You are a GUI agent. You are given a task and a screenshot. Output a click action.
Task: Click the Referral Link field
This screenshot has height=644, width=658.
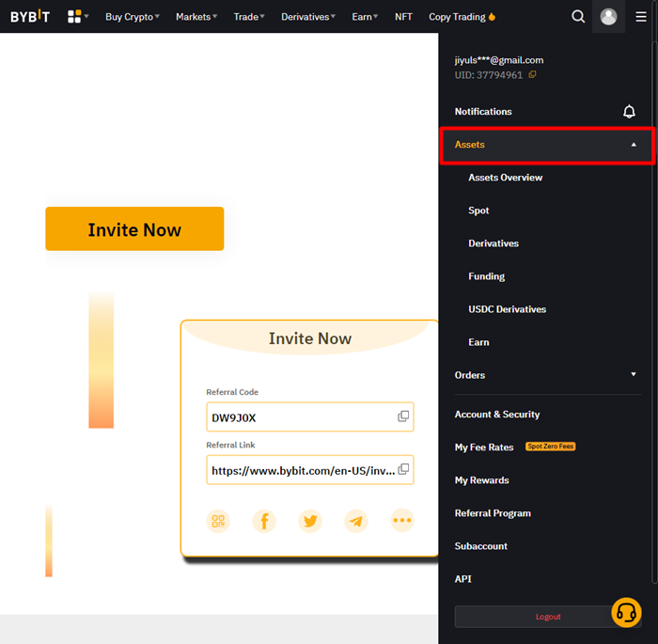[x=309, y=470]
